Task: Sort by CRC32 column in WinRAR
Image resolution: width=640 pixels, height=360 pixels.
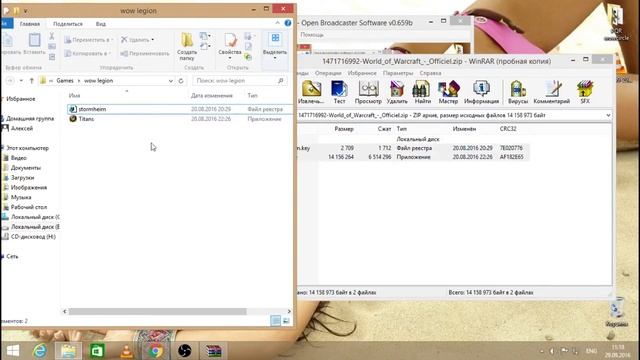Action: [x=508, y=129]
